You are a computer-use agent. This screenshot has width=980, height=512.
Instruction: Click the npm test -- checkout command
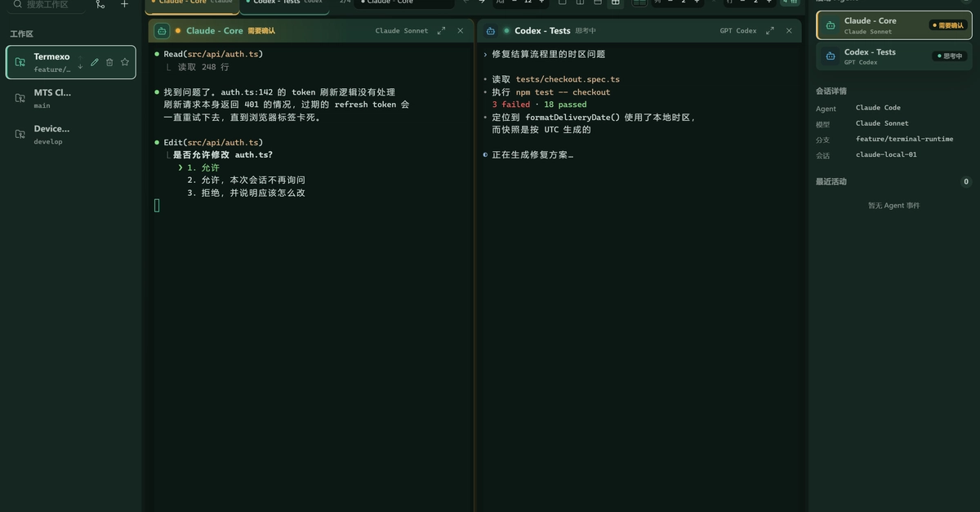563,92
